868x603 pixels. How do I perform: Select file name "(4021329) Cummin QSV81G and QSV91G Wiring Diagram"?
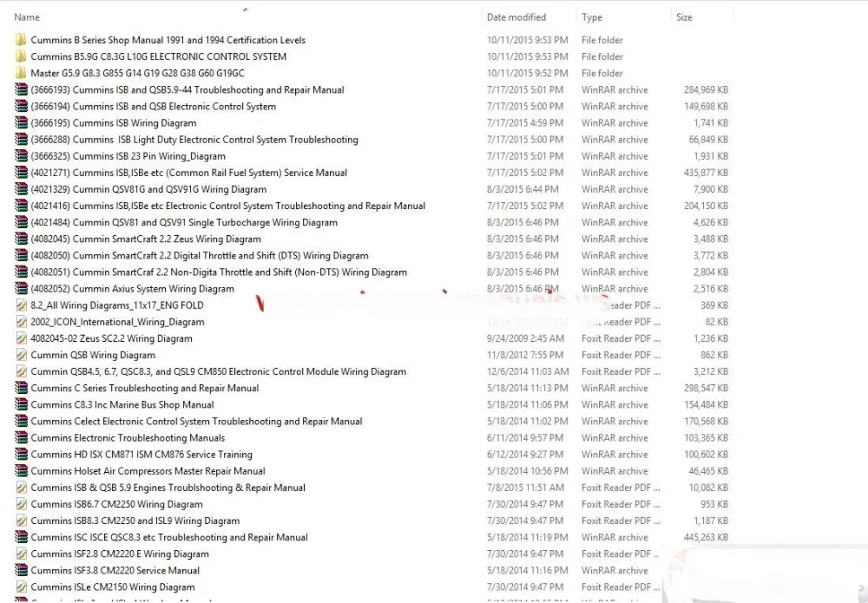tap(148, 189)
